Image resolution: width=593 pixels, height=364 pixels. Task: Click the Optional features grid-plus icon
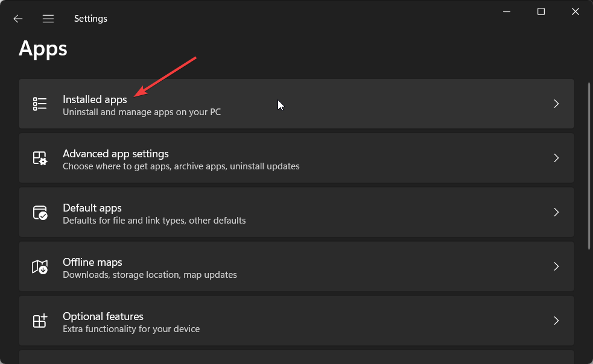coord(40,321)
